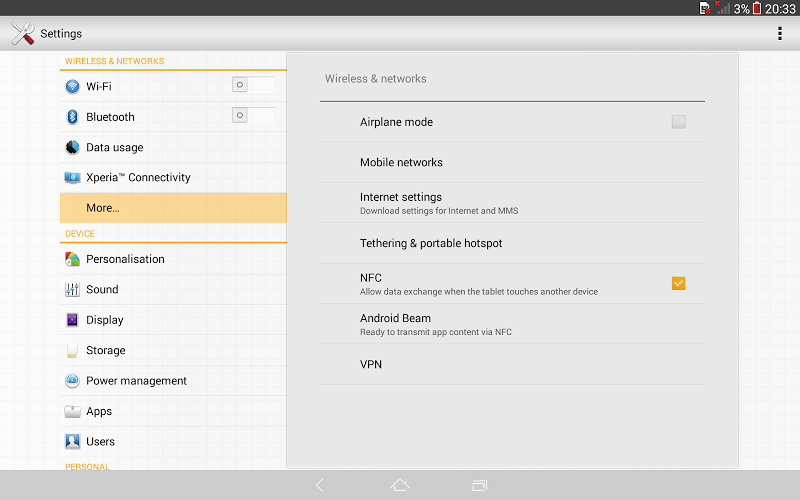The height and width of the screenshot is (500, 800).
Task: Tap the Power management icon
Action: [72, 381]
